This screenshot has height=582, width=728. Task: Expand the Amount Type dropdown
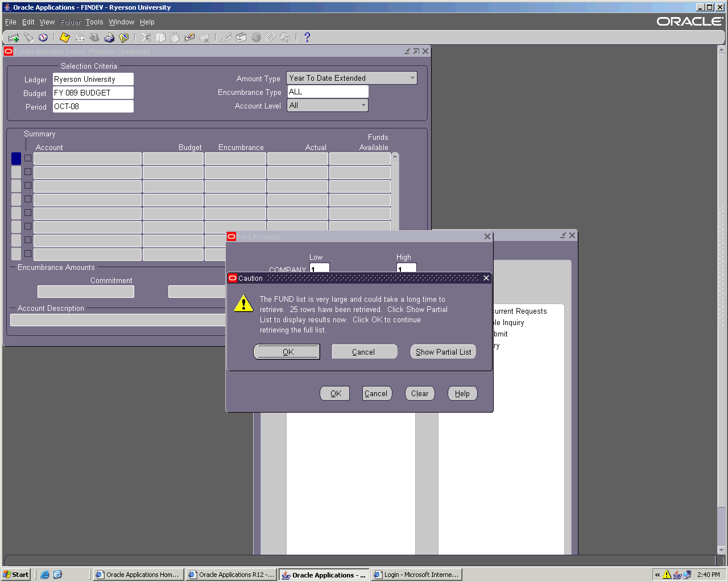(412, 78)
